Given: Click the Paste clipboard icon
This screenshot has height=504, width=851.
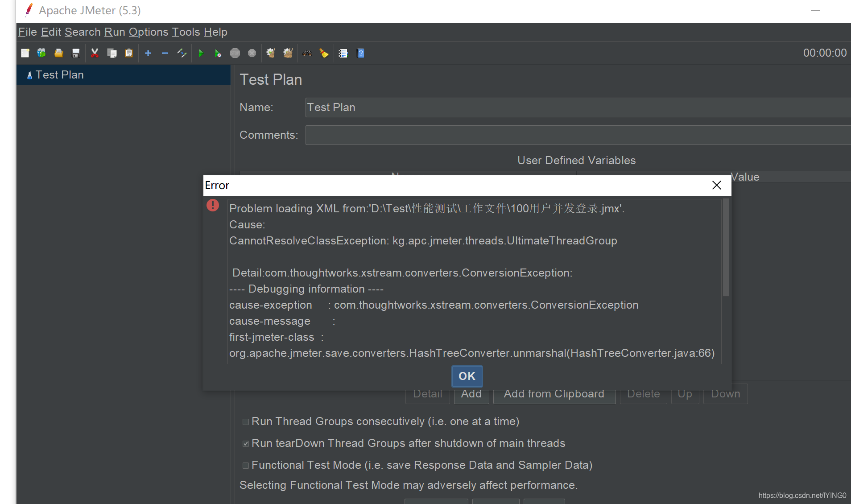Looking at the screenshot, I should click(129, 53).
